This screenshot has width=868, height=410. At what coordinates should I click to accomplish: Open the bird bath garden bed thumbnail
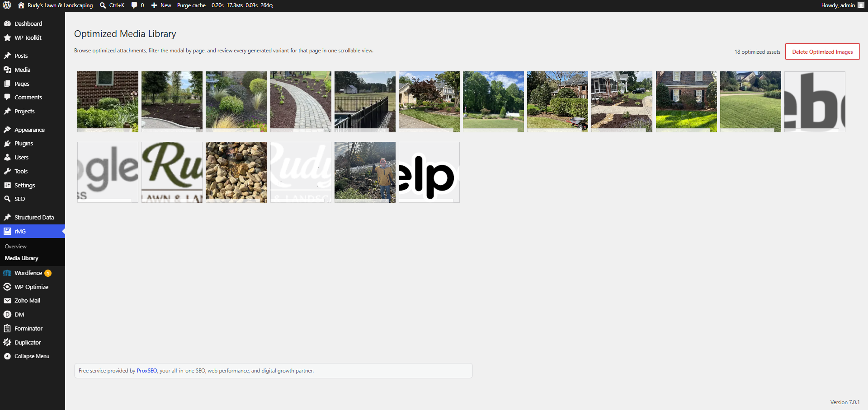(236, 102)
